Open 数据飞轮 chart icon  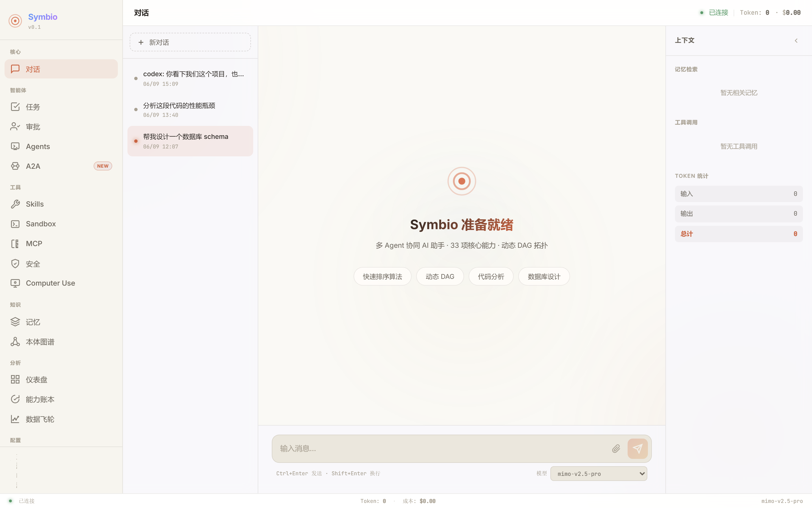pyautogui.click(x=15, y=419)
